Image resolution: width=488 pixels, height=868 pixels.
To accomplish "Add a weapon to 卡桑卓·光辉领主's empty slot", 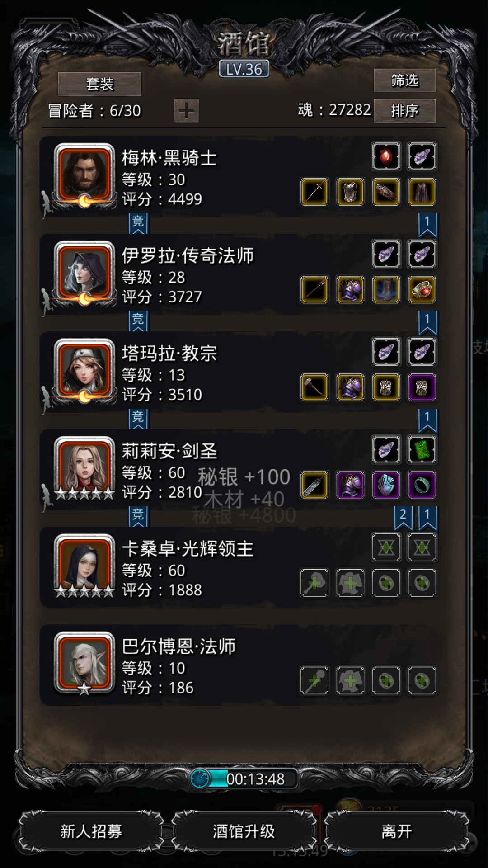I will (x=314, y=582).
